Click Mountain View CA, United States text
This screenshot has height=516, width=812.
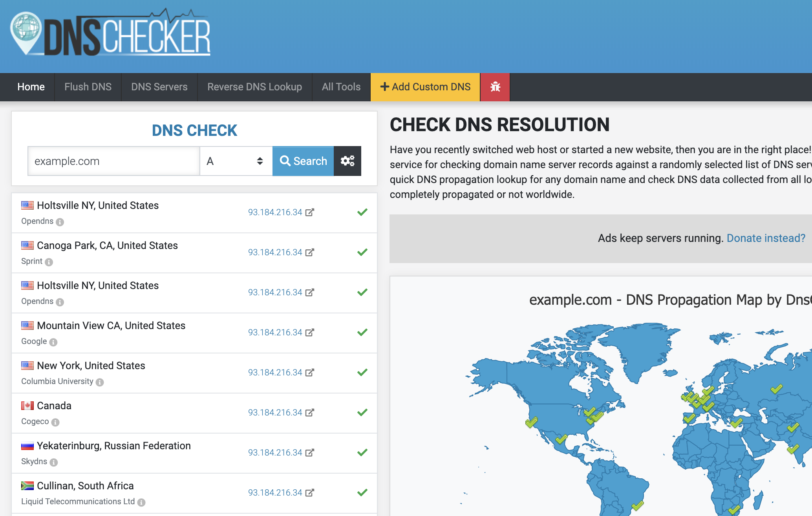111,326
